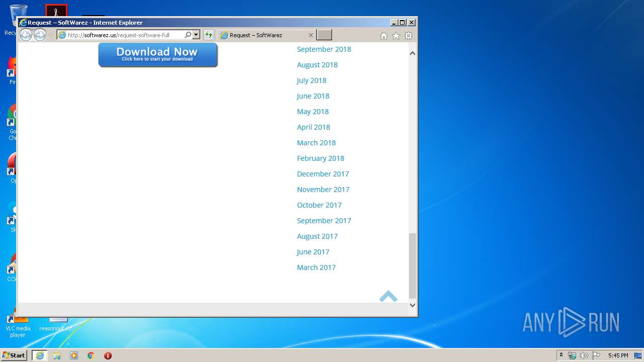Open Windows Explorer folder icon on taskbar
The width and height of the screenshot is (644, 362).
(57, 355)
